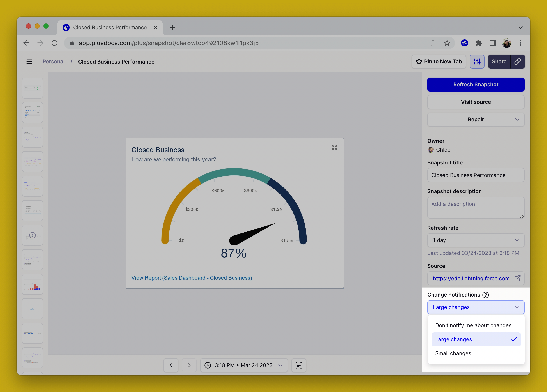Go to the previous snapshot version arrow

[171, 365]
